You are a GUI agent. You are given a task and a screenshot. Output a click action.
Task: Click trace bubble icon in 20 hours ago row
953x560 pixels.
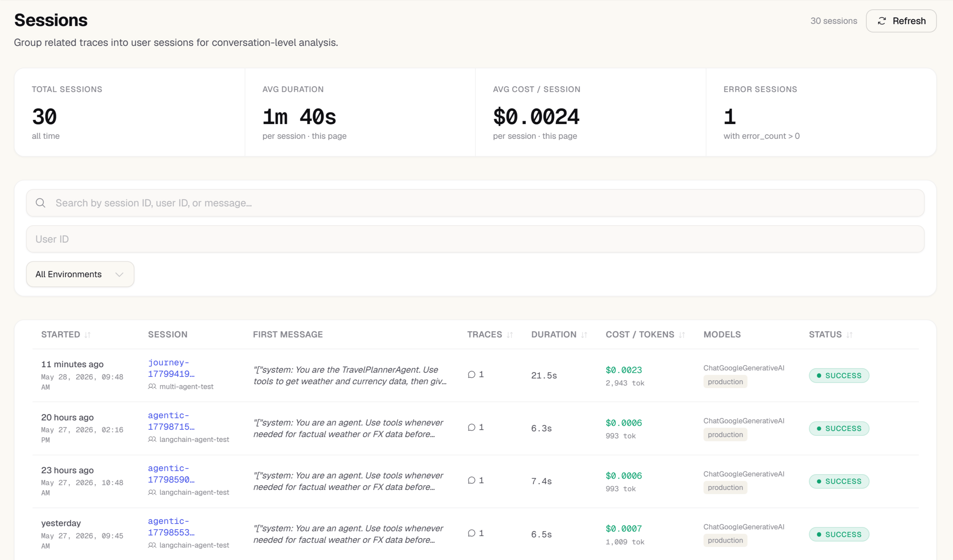click(472, 427)
